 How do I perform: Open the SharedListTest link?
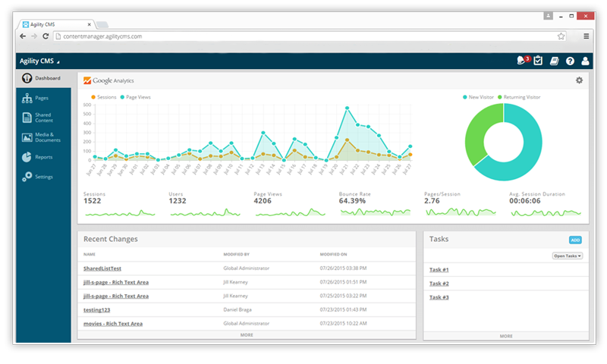(104, 268)
